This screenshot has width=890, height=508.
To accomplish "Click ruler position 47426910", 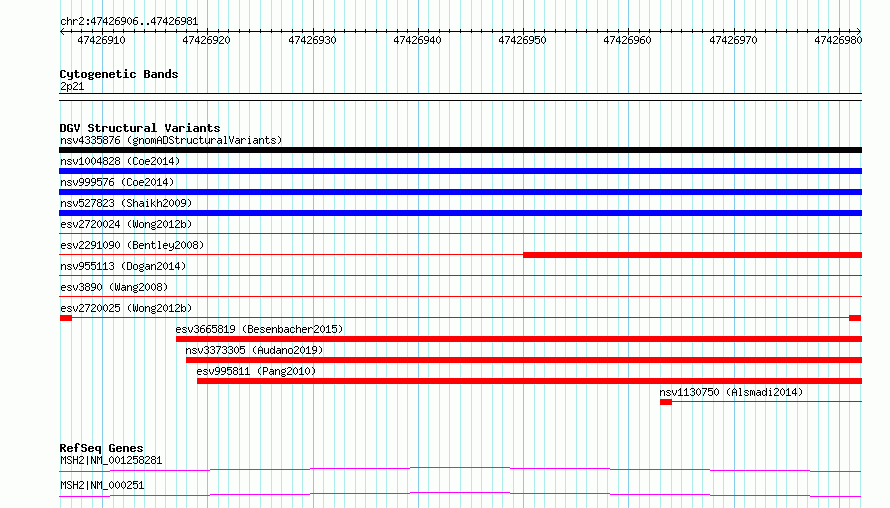I will coord(101,40).
